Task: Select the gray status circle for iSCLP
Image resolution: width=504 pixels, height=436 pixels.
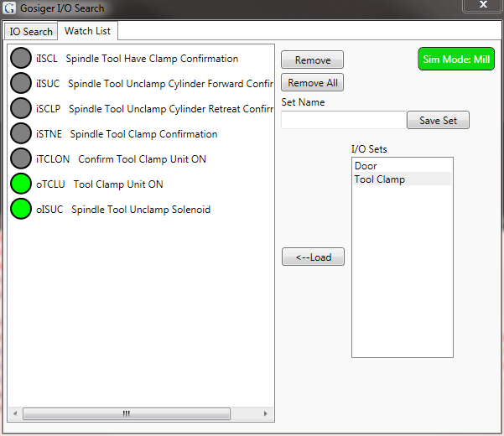Action: pyautogui.click(x=21, y=109)
